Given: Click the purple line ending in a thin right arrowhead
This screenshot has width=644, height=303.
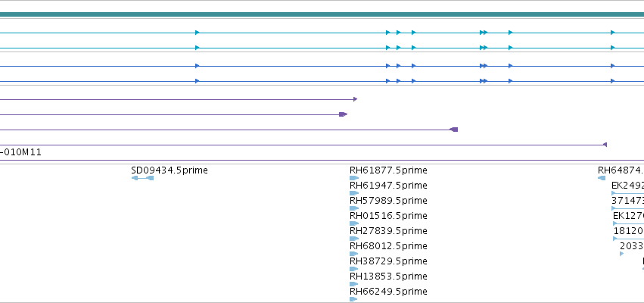Looking at the screenshot, I should coord(179,99).
